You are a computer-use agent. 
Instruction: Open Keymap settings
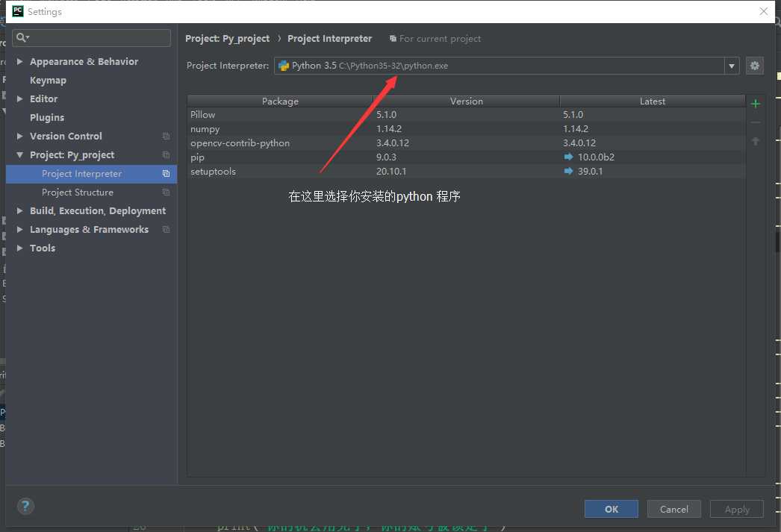pyautogui.click(x=48, y=80)
